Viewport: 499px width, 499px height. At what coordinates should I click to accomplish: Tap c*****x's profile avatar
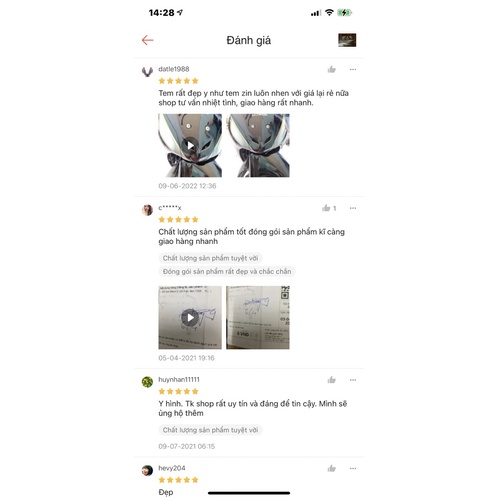point(147,210)
